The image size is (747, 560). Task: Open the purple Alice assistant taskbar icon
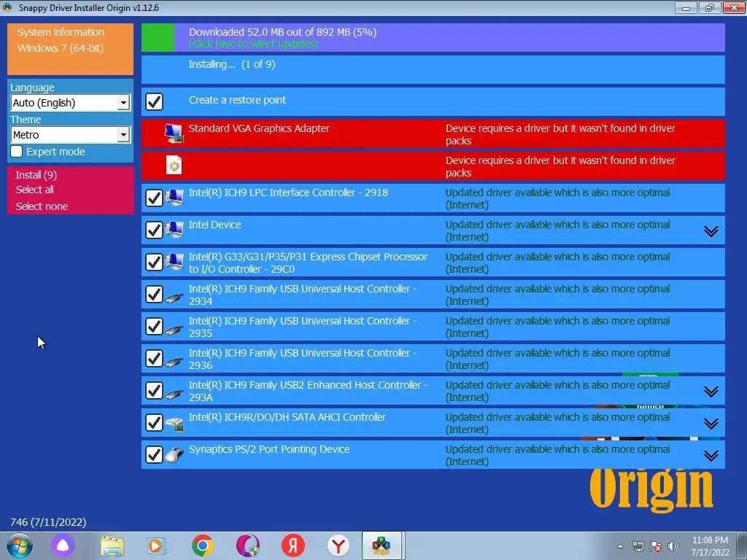coord(63,545)
